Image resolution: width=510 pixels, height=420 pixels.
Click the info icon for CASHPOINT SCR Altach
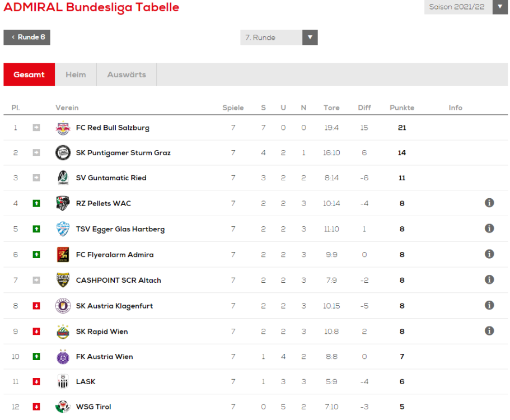(x=489, y=279)
